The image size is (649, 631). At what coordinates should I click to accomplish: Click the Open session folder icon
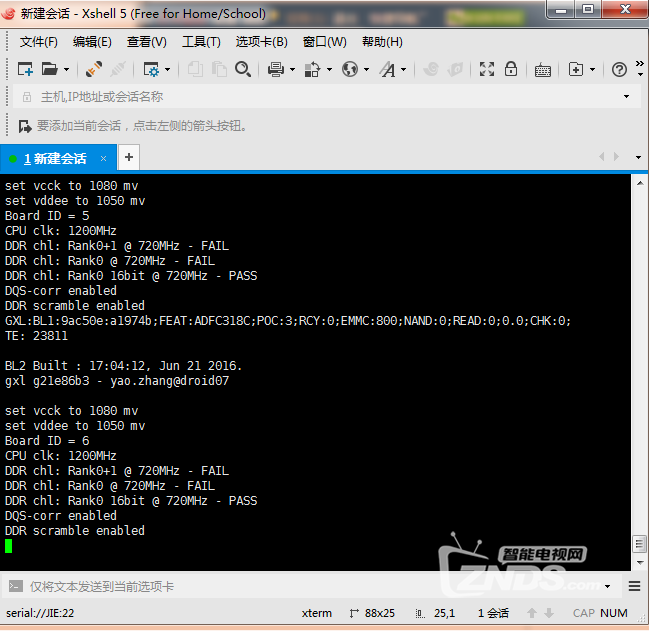[50, 70]
